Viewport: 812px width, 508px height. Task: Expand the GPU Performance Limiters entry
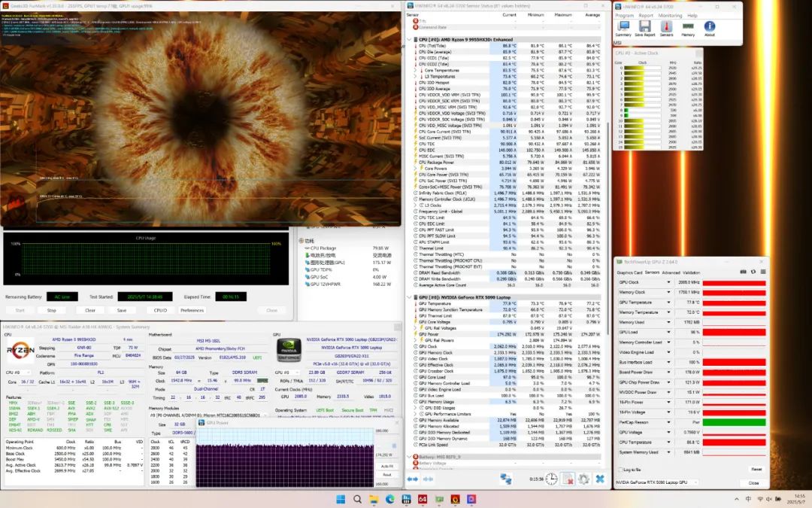[415, 414]
